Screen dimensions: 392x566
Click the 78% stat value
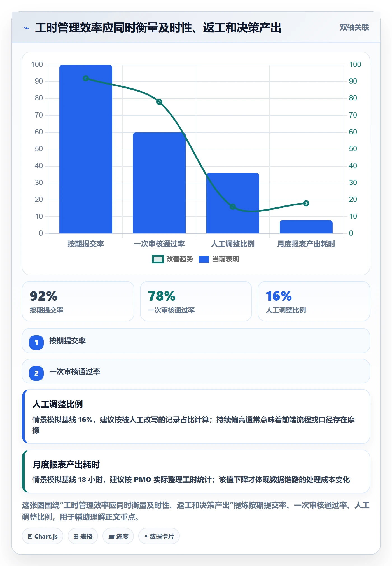pyautogui.click(x=162, y=296)
